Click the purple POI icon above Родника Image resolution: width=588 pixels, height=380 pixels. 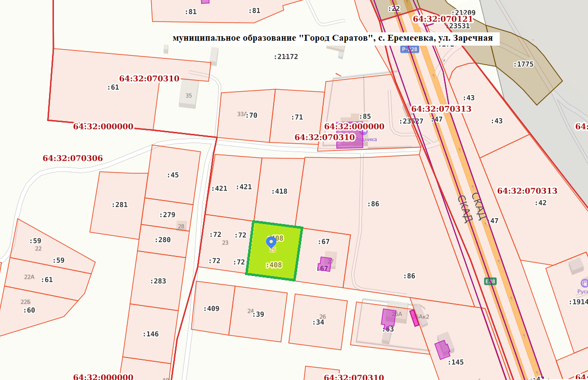[363, 132]
